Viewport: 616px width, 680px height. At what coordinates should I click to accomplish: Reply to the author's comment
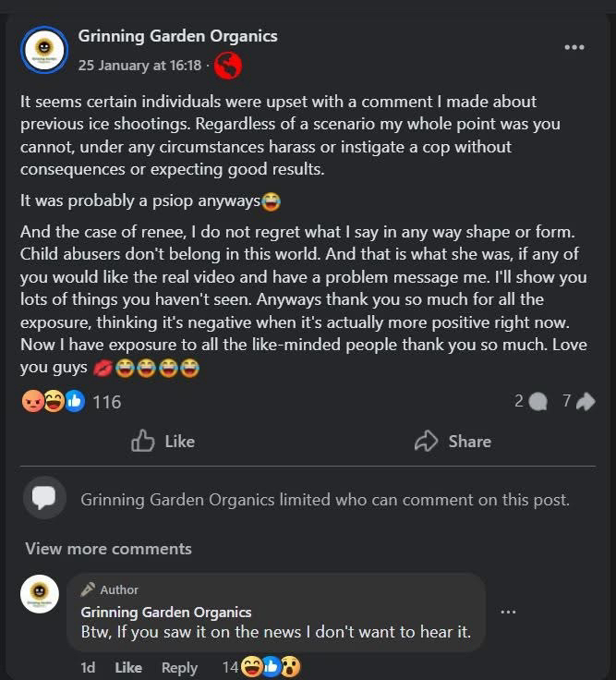point(179,667)
